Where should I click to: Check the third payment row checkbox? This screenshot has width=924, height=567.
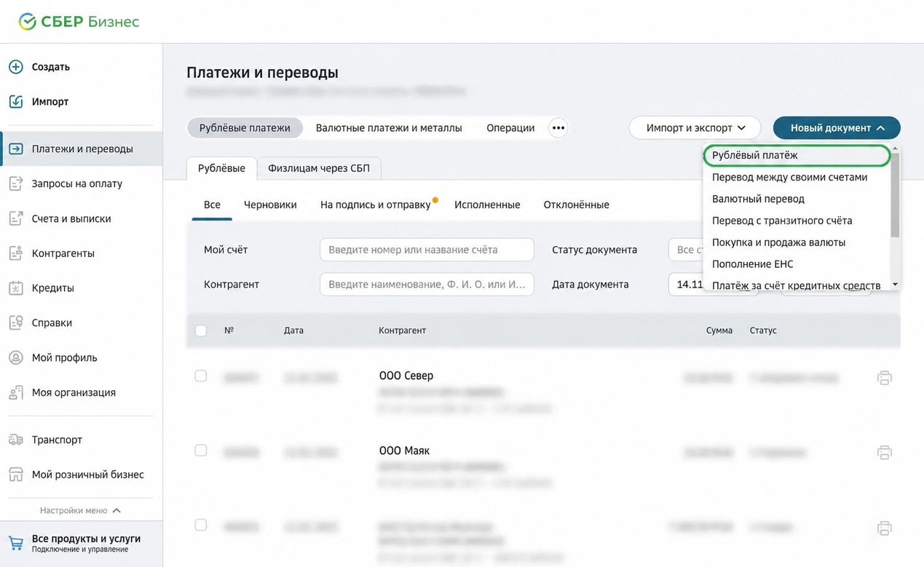click(201, 526)
